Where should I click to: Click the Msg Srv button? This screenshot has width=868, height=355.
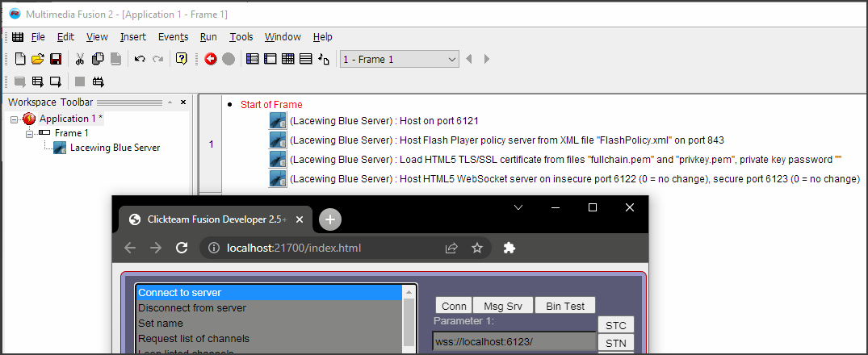click(x=503, y=306)
